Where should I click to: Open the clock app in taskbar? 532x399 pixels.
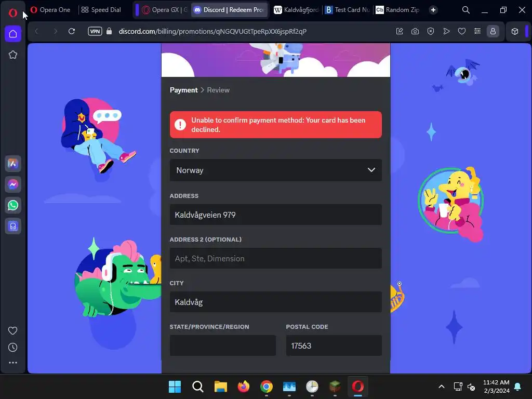point(312,387)
